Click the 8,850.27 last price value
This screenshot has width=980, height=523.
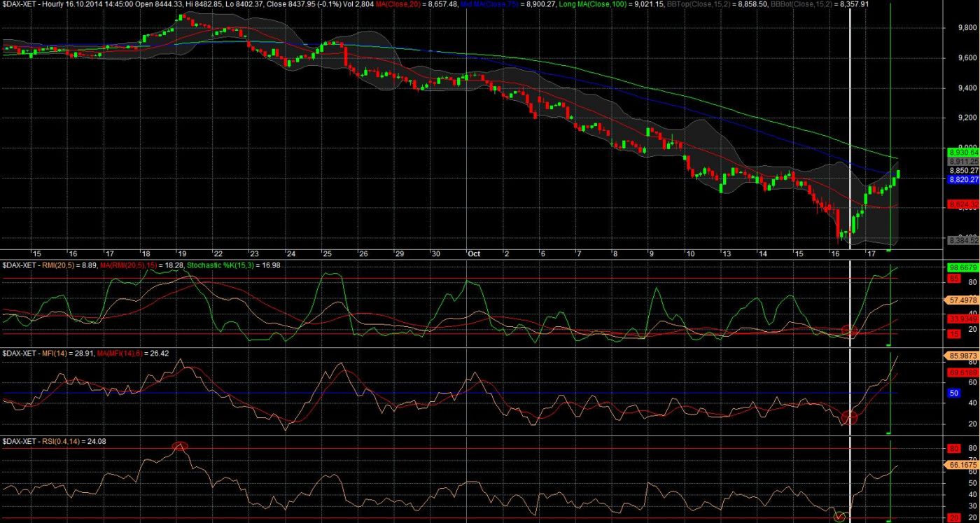(x=962, y=170)
